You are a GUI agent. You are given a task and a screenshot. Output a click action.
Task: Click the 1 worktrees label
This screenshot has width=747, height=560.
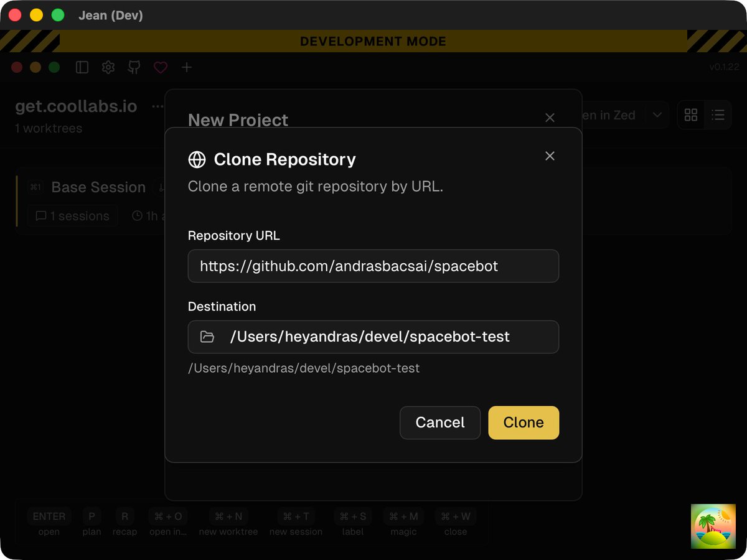[x=49, y=128]
